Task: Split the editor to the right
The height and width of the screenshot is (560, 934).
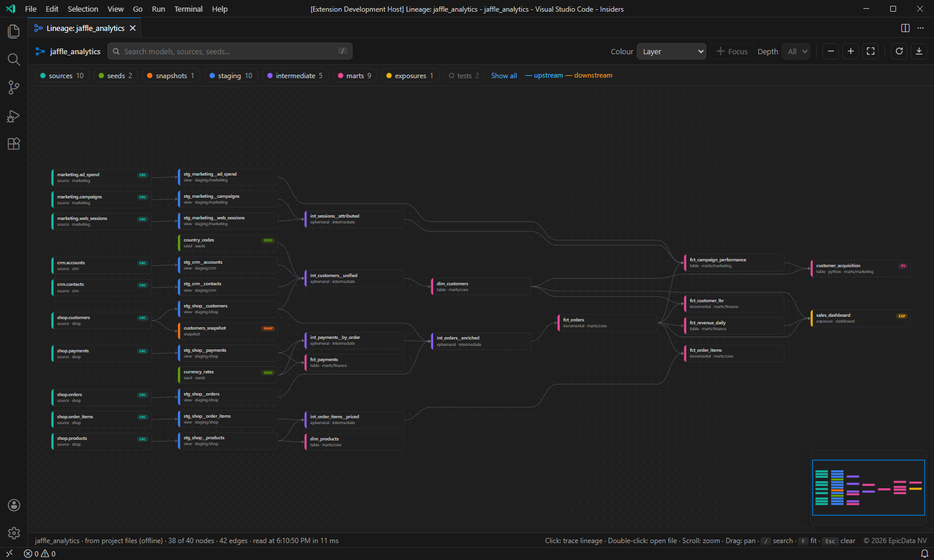Action: [x=905, y=28]
